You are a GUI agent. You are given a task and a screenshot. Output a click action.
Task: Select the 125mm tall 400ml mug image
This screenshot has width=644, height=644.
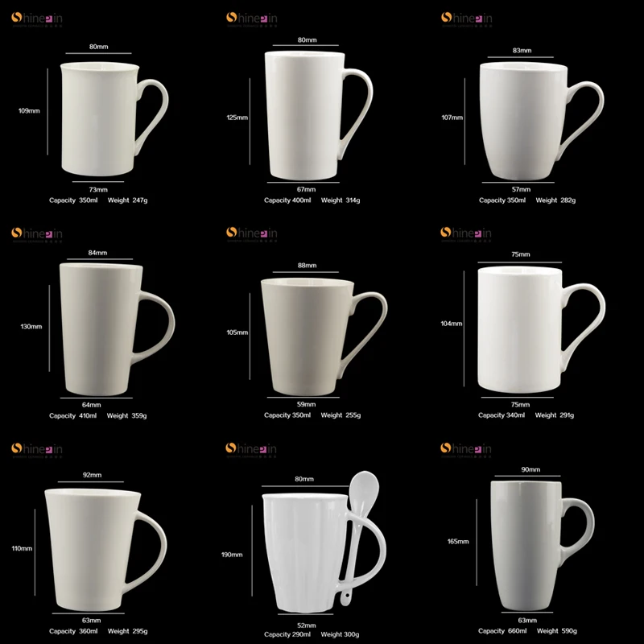click(x=318, y=116)
